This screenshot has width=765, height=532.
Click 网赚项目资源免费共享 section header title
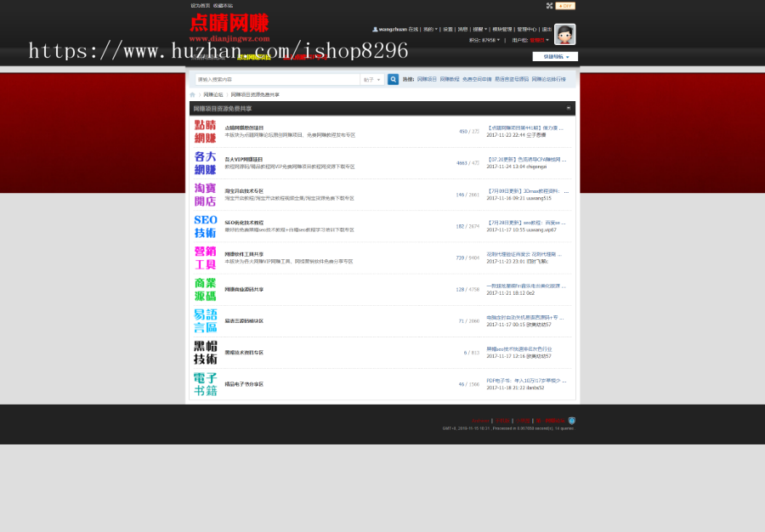223,109
